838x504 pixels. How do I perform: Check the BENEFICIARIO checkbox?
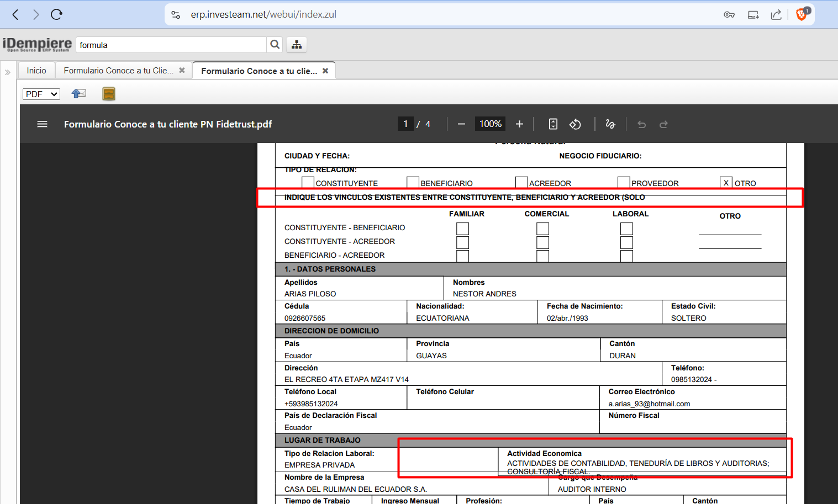click(x=413, y=183)
